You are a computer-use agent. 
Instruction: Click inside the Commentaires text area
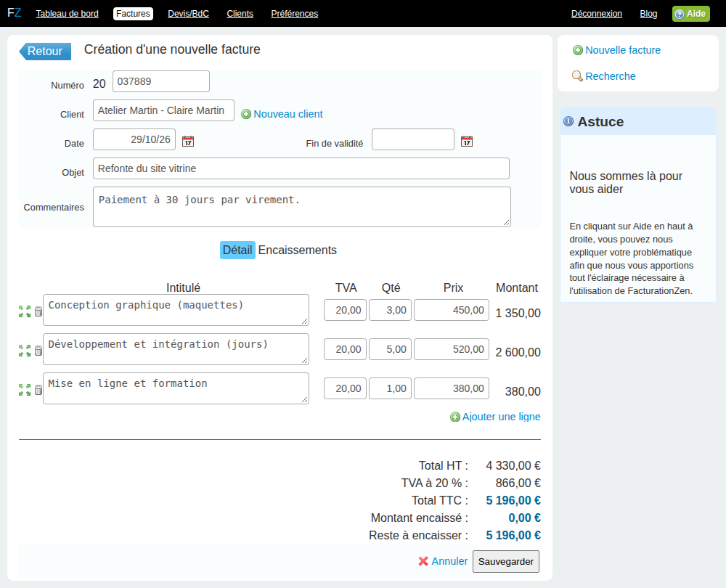302,207
